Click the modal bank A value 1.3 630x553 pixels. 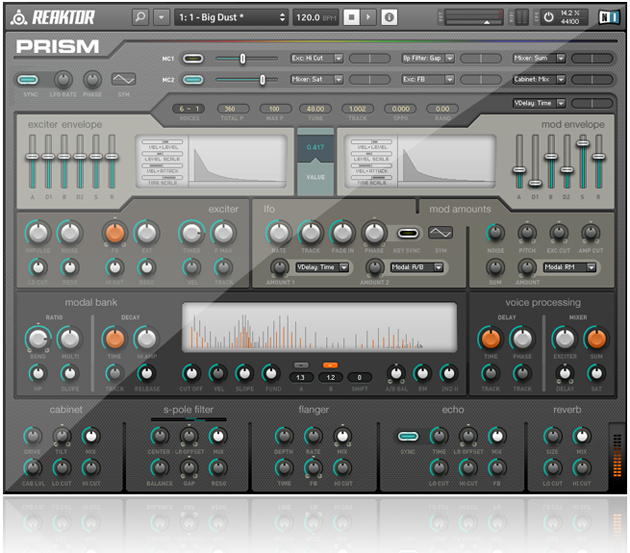click(301, 377)
